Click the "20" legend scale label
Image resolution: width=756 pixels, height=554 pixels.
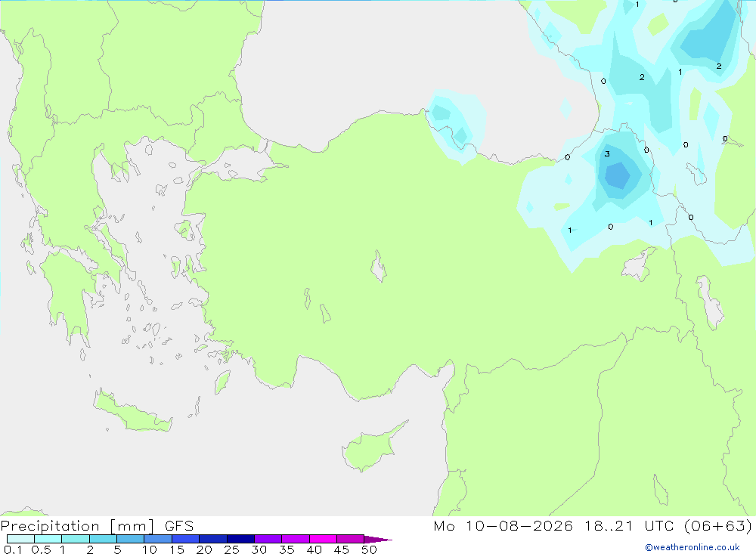pyautogui.click(x=204, y=549)
